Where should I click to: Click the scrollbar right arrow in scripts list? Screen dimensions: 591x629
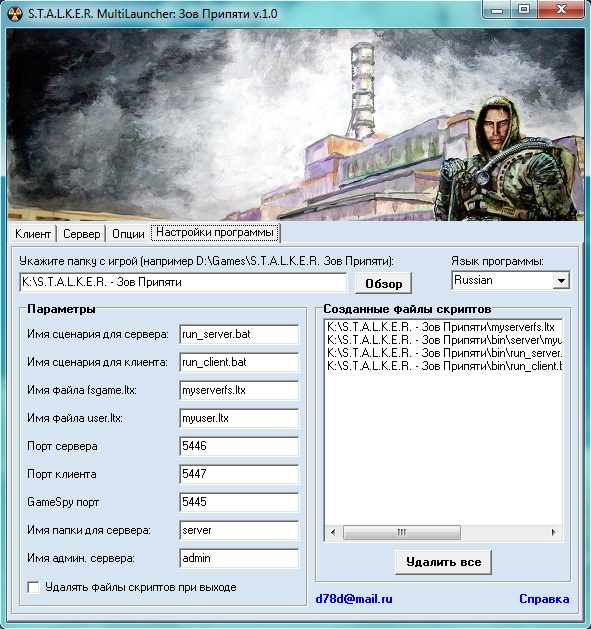click(554, 532)
